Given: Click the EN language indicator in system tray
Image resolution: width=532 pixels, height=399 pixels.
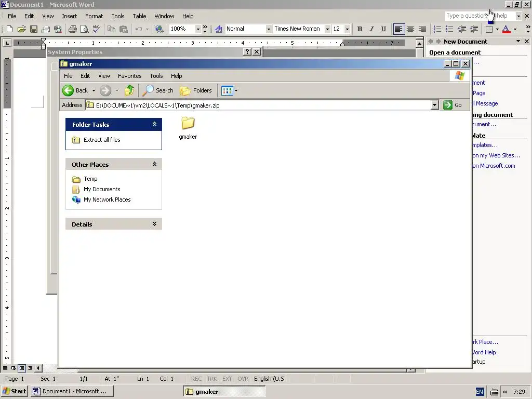Looking at the screenshot, I should tap(480, 392).
